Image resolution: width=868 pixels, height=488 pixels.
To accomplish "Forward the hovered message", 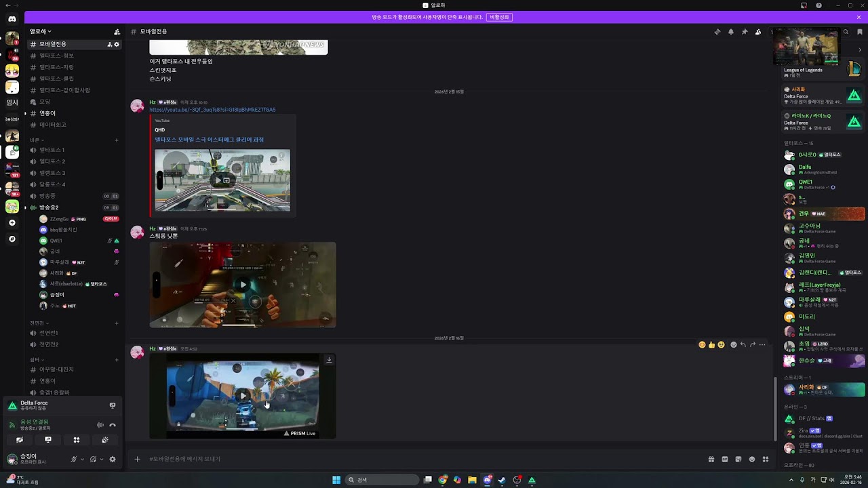I will pyautogui.click(x=753, y=344).
